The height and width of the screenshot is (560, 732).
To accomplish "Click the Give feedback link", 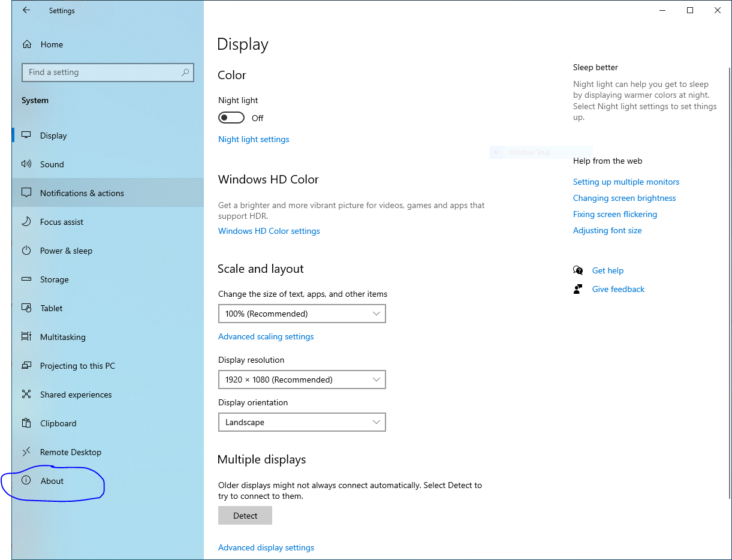I will [x=618, y=289].
